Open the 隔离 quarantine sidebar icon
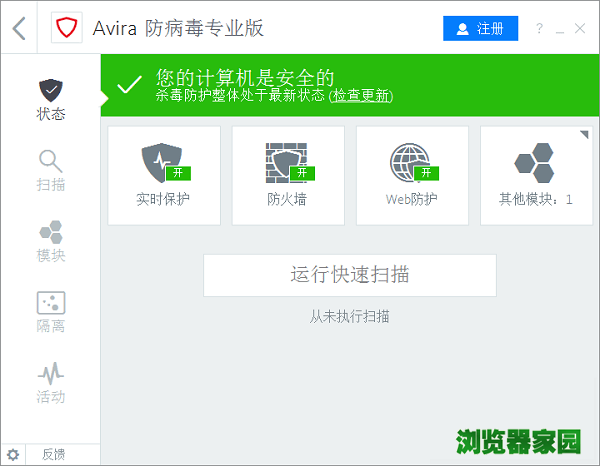 coord(51,312)
